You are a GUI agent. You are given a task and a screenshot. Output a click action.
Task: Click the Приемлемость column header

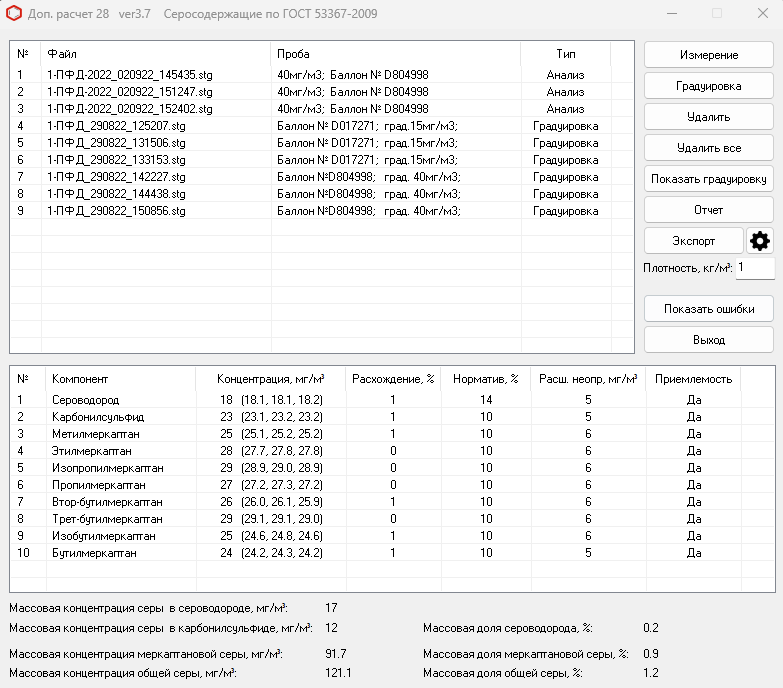693,379
